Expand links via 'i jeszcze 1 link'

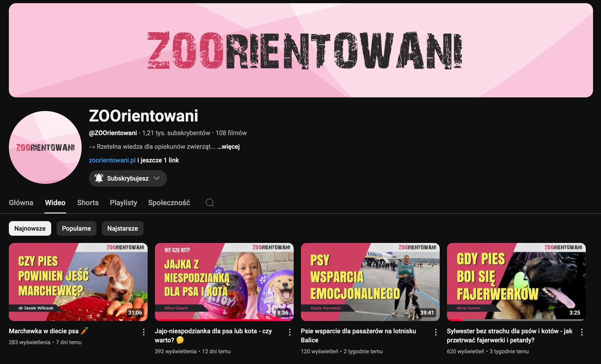(x=158, y=160)
